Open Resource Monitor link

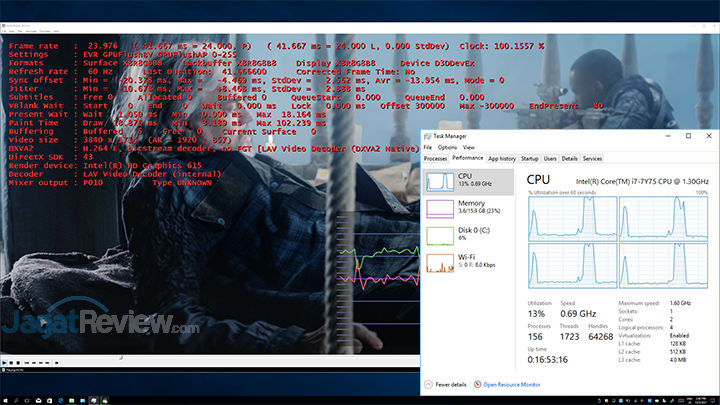pyautogui.click(x=512, y=385)
